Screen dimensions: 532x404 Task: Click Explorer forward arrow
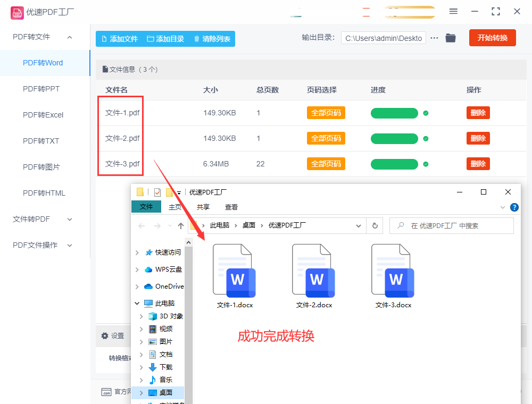pyautogui.click(x=157, y=226)
